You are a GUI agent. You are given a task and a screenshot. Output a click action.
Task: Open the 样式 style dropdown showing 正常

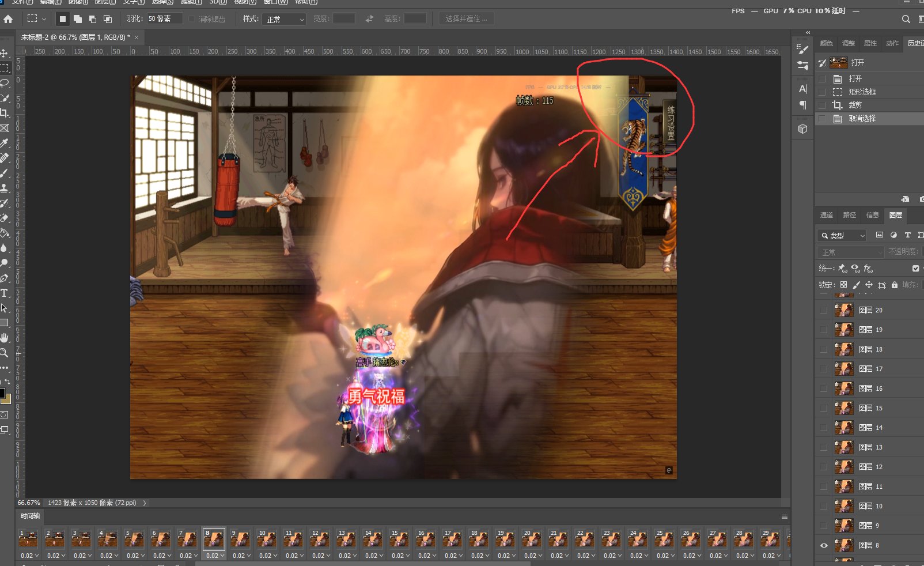284,19
